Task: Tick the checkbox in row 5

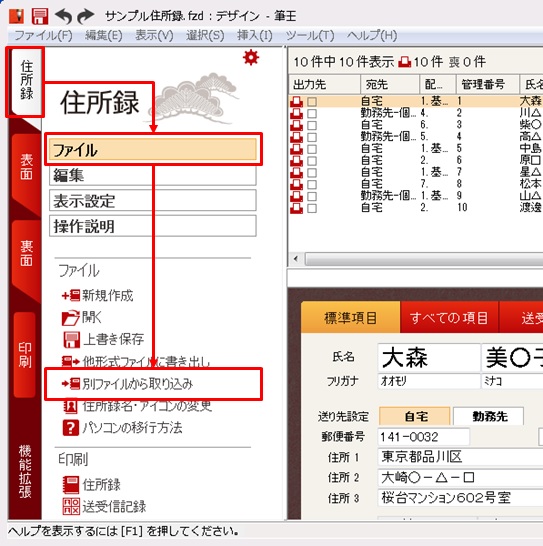Action: 312,149
